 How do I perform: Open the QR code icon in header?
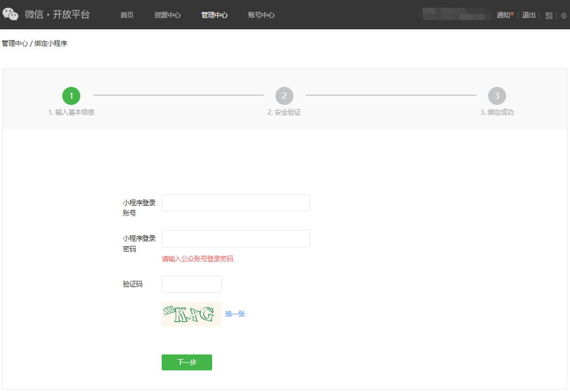pyautogui.click(x=549, y=15)
